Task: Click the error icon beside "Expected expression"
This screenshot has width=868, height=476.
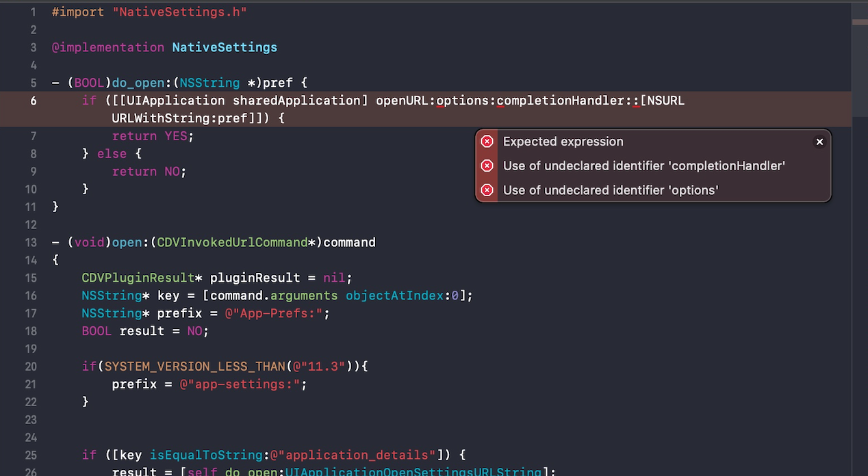Action: point(487,142)
